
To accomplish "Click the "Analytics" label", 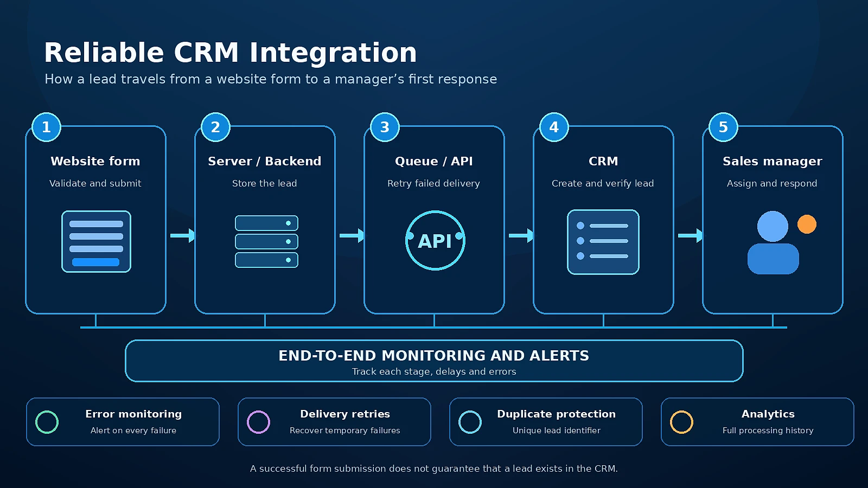I will click(x=768, y=414).
